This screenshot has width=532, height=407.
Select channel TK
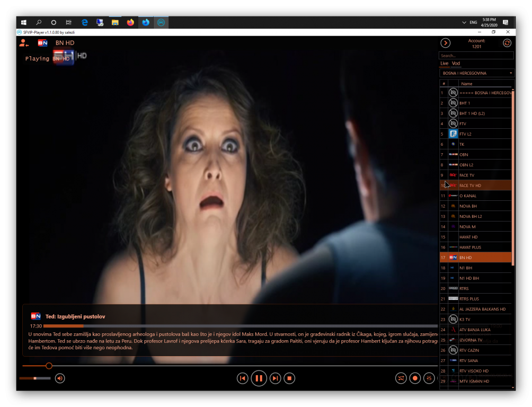(475, 144)
